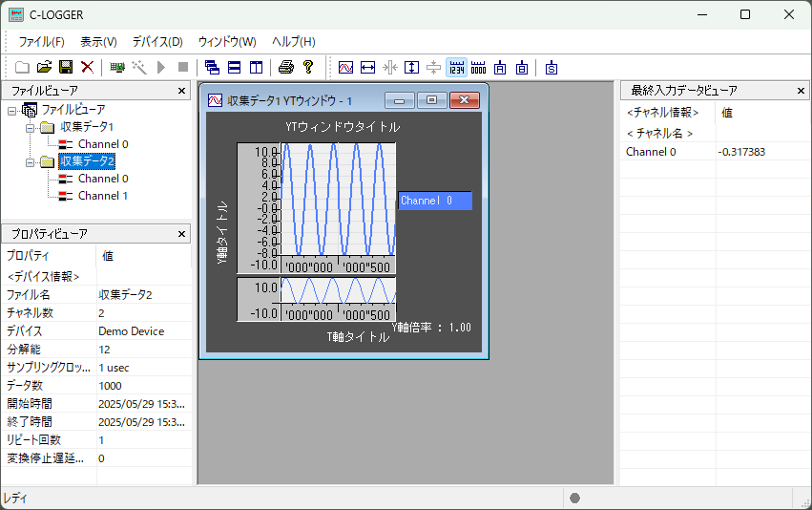Close the プロパティビューア panel
Image resolution: width=812 pixels, height=510 pixels.
[x=182, y=233]
